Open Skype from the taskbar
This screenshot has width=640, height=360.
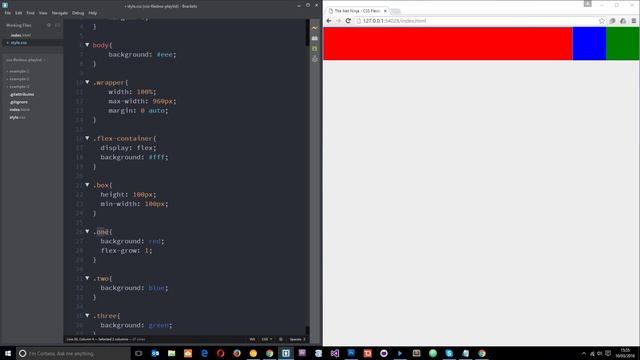tap(449, 353)
